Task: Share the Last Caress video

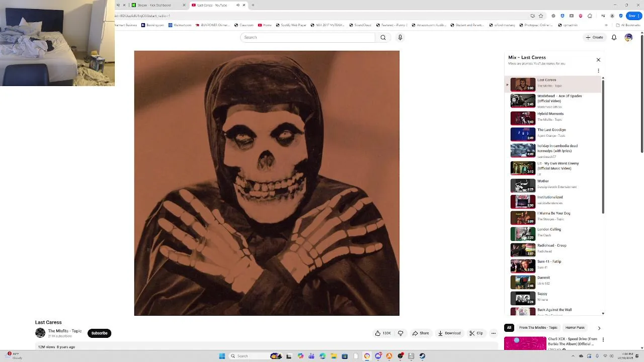Action: point(421,333)
